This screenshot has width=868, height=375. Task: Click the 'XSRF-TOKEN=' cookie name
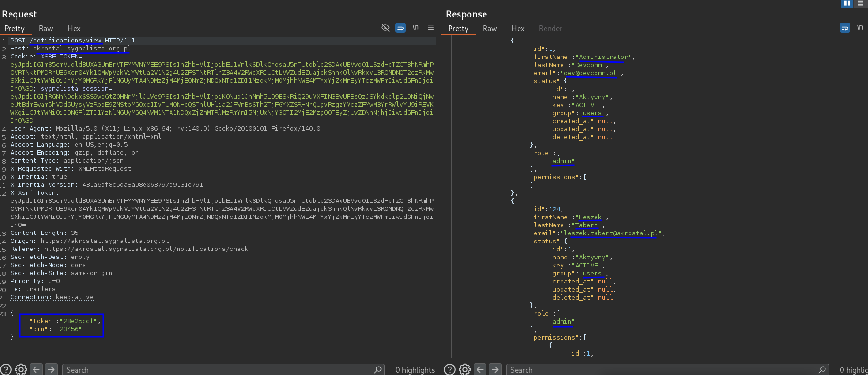pyautogui.click(x=61, y=57)
